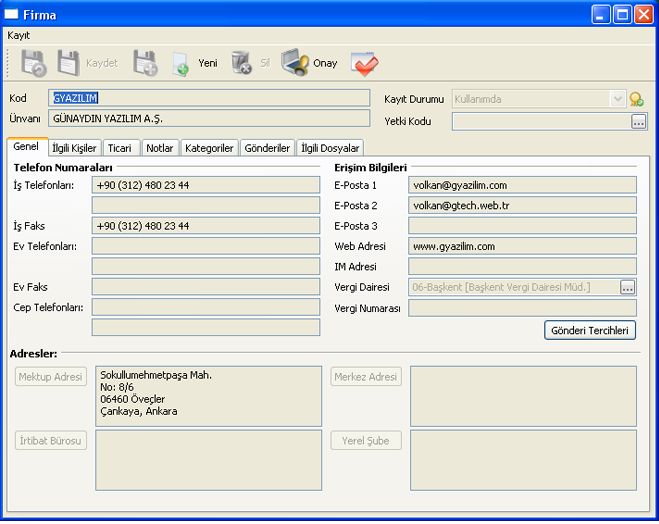The image size is (659, 524).
Task: Click the save-and-undo disk icon in toolbar
Action: [33, 63]
